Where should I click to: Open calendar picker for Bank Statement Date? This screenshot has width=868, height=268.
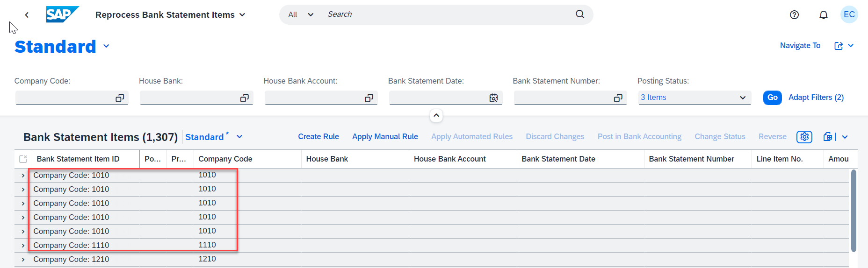(x=493, y=98)
